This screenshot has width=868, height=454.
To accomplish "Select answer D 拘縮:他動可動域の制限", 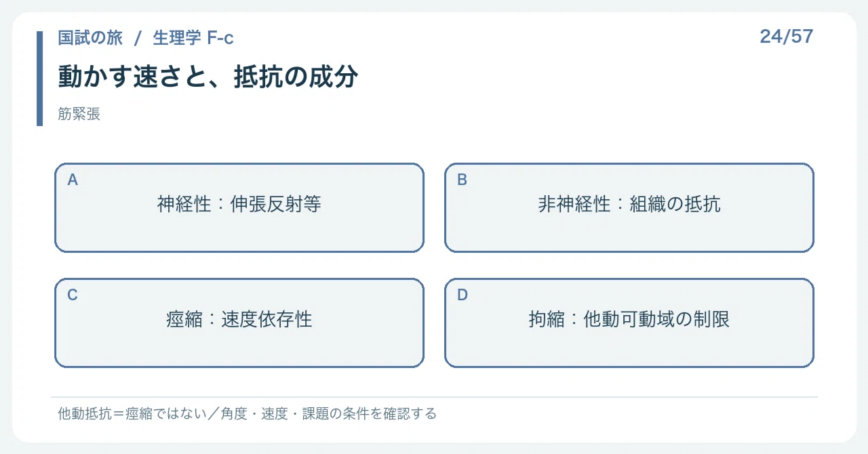I will coord(629,323).
